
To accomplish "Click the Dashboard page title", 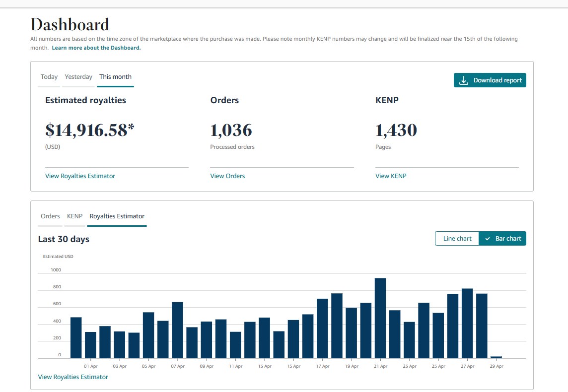I will coord(70,25).
